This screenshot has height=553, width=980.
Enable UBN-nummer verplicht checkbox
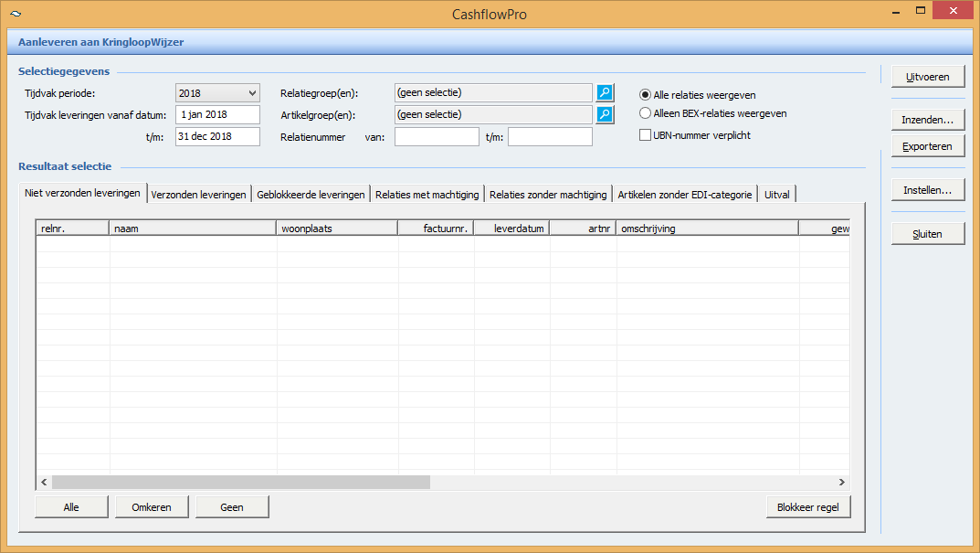point(694,135)
